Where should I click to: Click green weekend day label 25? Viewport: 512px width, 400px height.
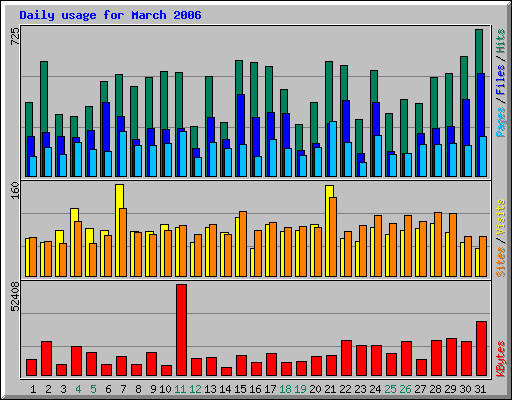[390, 389]
